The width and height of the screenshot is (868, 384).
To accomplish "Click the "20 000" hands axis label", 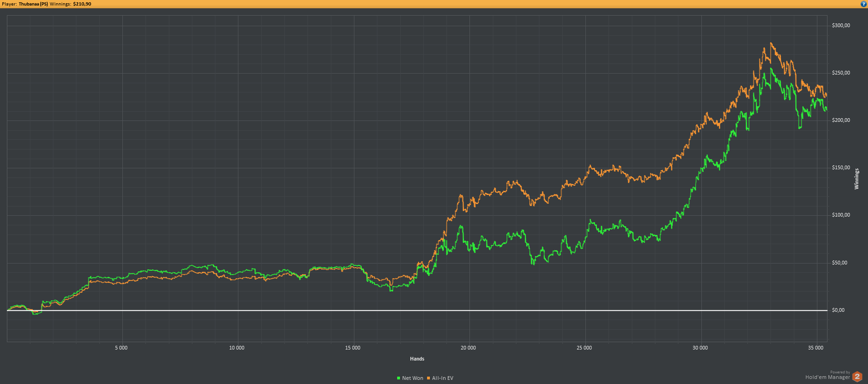I will pyautogui.click(x=468, y=348).
